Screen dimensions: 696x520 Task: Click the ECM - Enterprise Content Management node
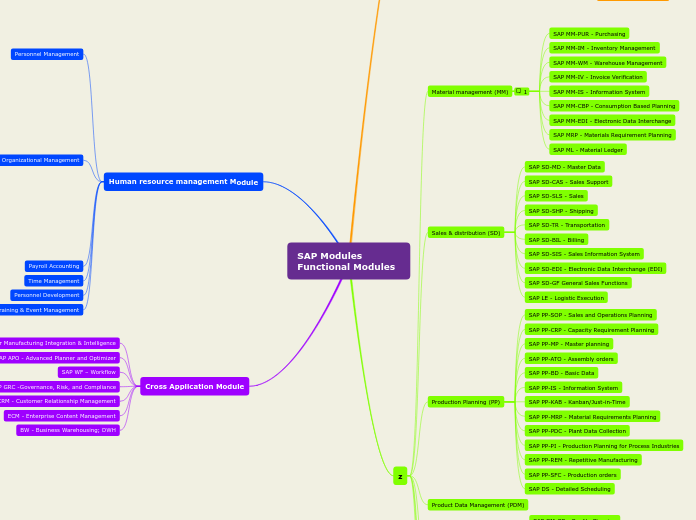62,416
